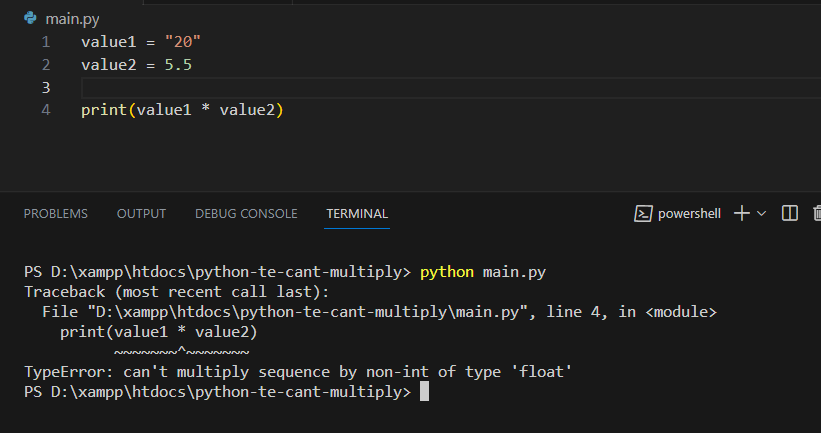Click line number 4 in gutter
This screenshot has height=433, width=821.
click(46, 110)
